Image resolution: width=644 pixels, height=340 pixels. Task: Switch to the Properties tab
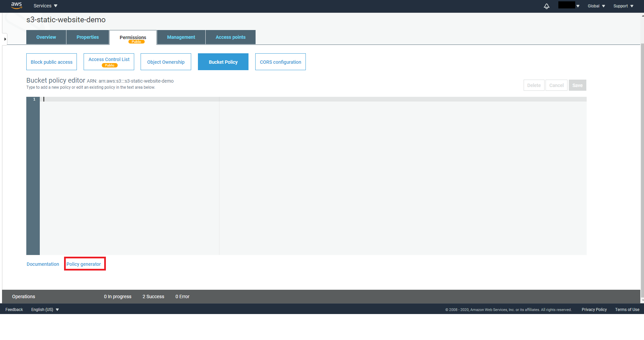pos(88,37)
